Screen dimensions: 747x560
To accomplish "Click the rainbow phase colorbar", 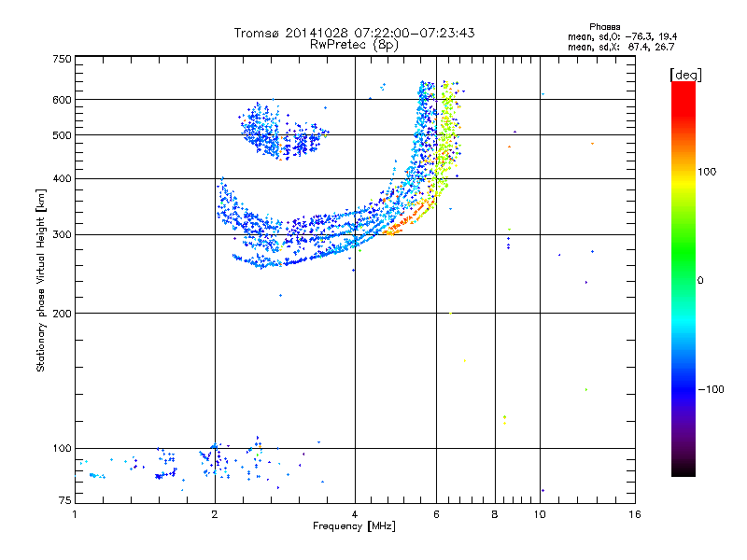I will tap(684, 279).
